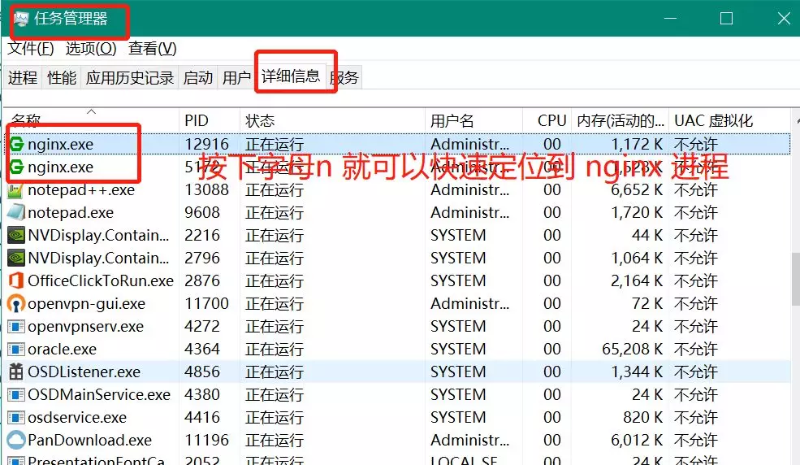Open the 查看(V) menu
Screen dimensions: 800x465
tap(153, 48)
